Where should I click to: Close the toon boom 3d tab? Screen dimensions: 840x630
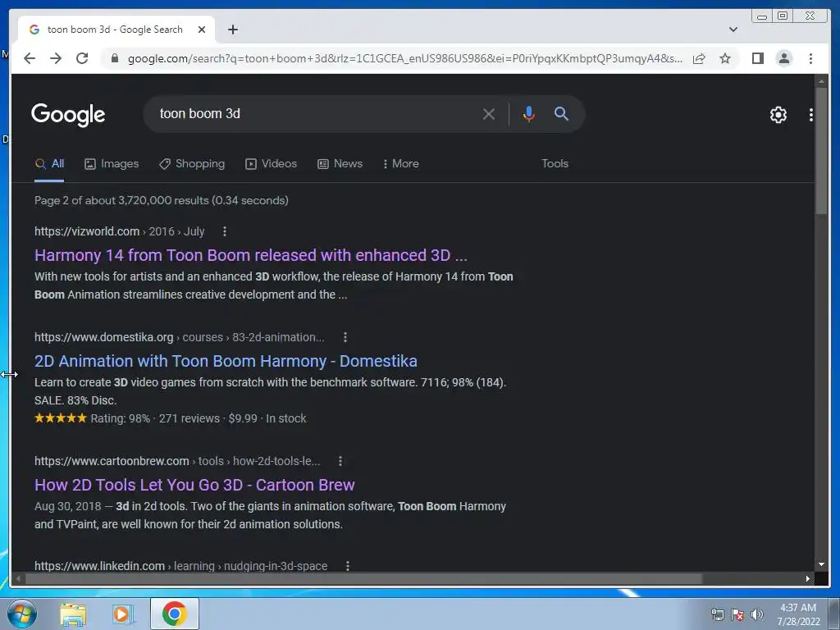[202, 30]
